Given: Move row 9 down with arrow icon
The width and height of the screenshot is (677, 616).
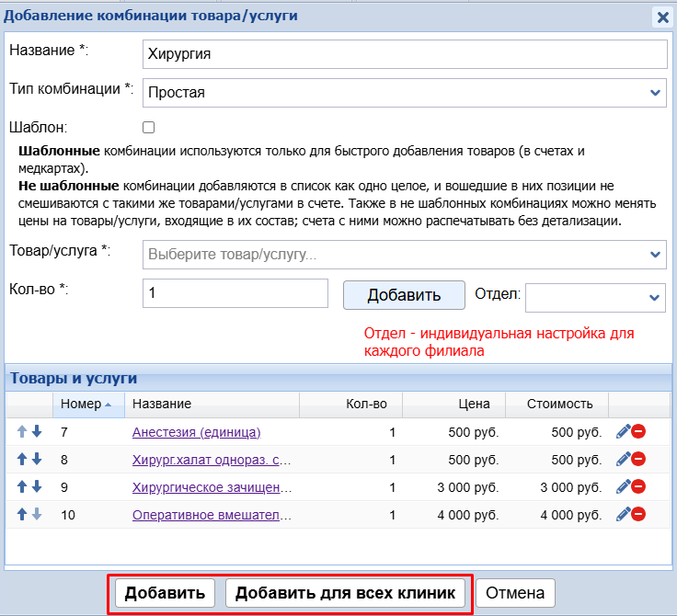Looking at the screenshot, I should (x=37, y=487).
